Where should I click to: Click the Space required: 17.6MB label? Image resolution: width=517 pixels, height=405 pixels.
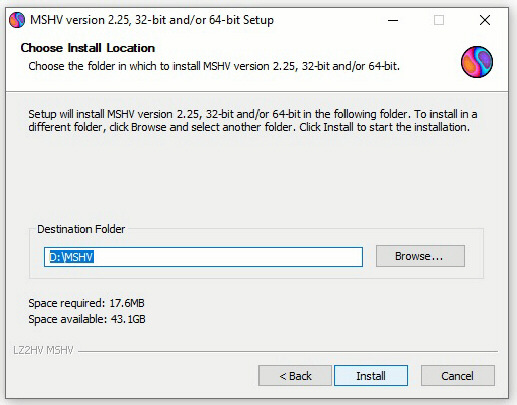coord(86,303)
